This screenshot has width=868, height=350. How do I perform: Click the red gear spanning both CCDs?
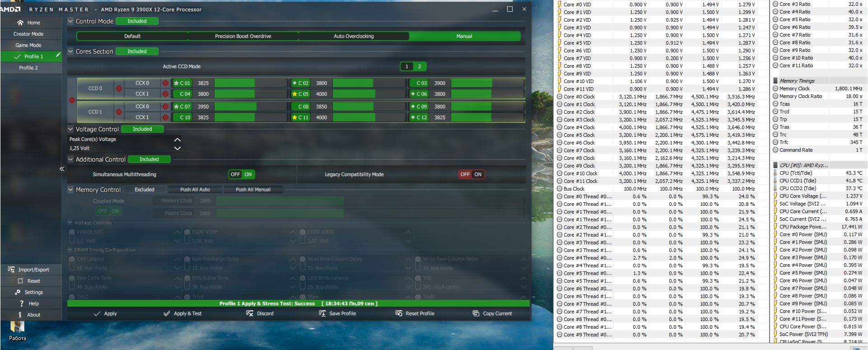72,100
